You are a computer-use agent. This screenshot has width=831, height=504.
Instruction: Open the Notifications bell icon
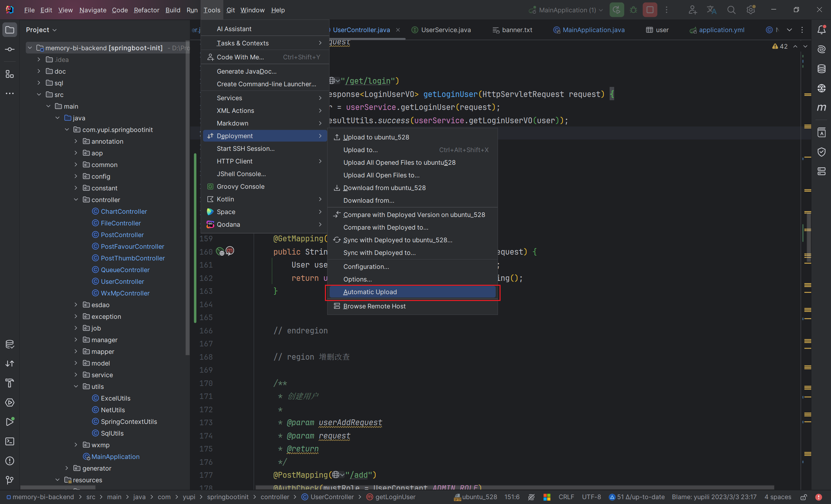[822, 30]
